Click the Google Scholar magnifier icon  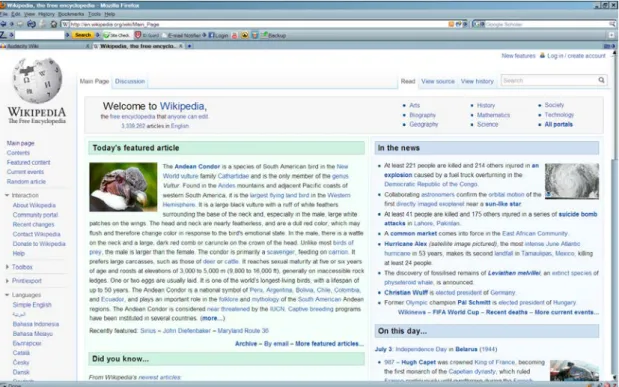point(612,24)
